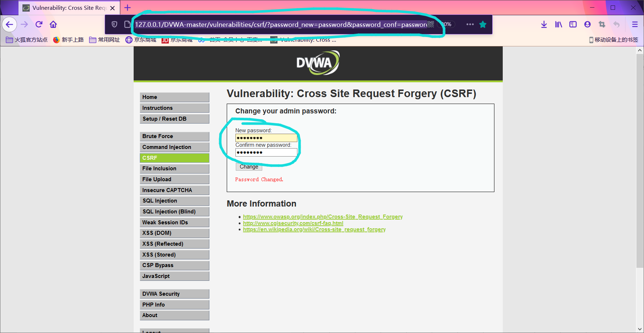Open the XSS (Reflected) page
The image size is (644, 333).
coord(175,244)
